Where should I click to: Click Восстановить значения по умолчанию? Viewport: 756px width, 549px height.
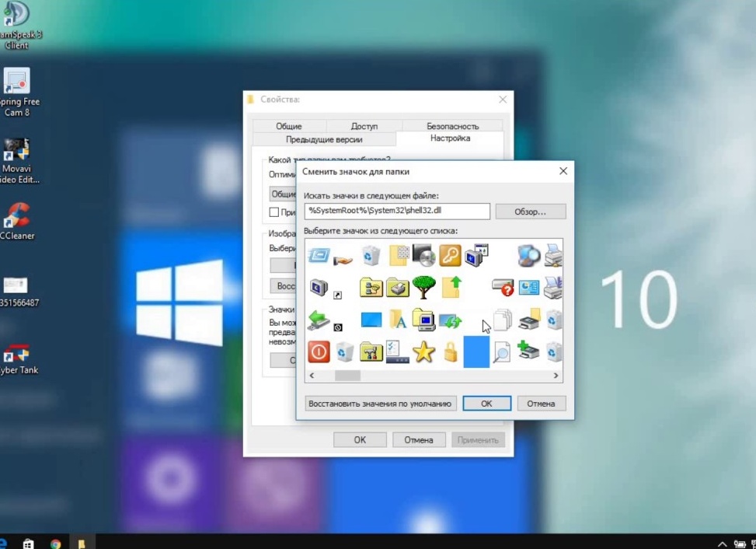point(380,404)
